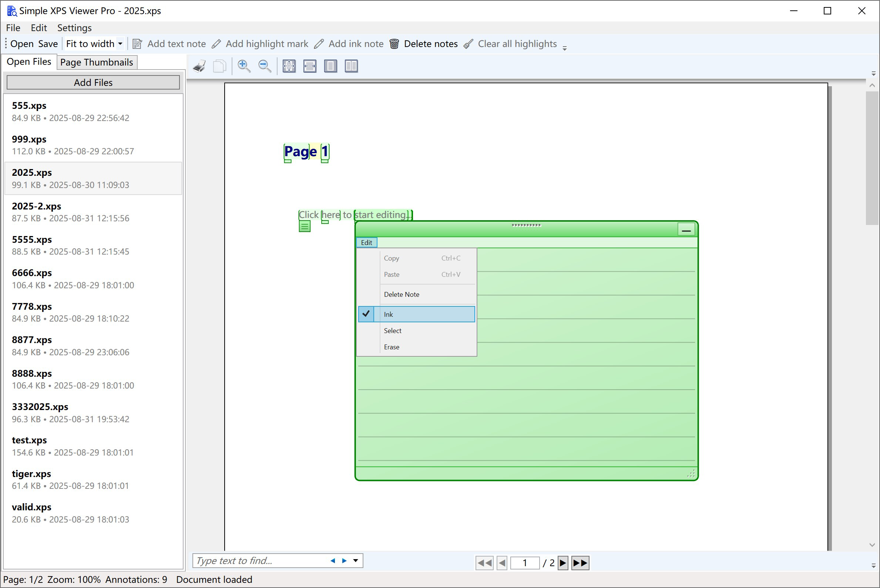Click Edit menu inside the note
Image resolution: width=880 pixels, height=588 pixels.
(x=366, y=243)
